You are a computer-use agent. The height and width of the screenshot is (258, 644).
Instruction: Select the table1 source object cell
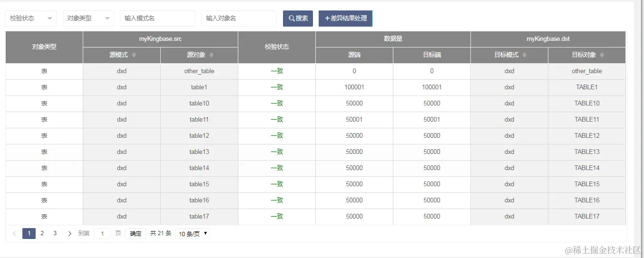click(x=199, y=87)
